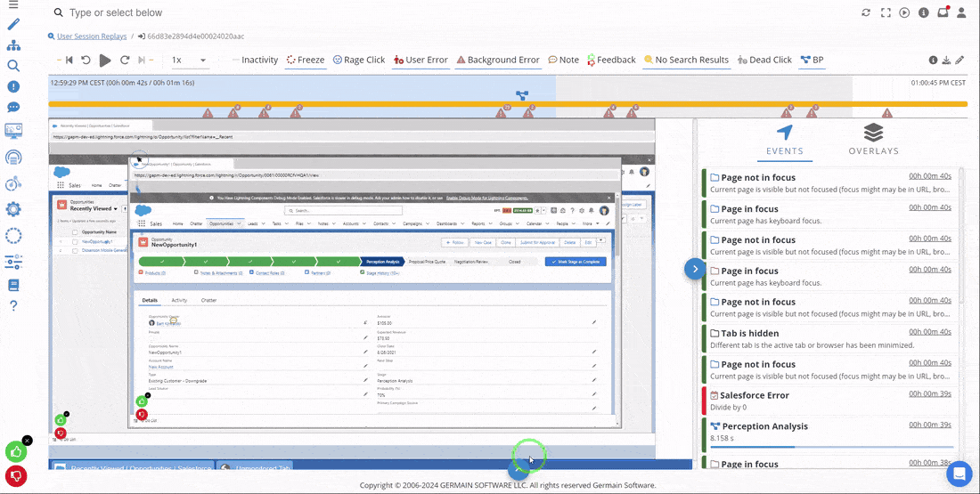Toggle the Inactivity event filter
Image resolution: width=980 pixels, height=494 pixels.
click(x=255, y=60)
